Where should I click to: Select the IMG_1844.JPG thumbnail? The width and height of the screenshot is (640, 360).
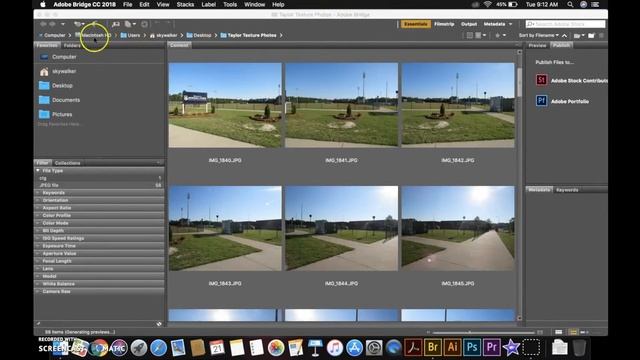pos(341,228)
